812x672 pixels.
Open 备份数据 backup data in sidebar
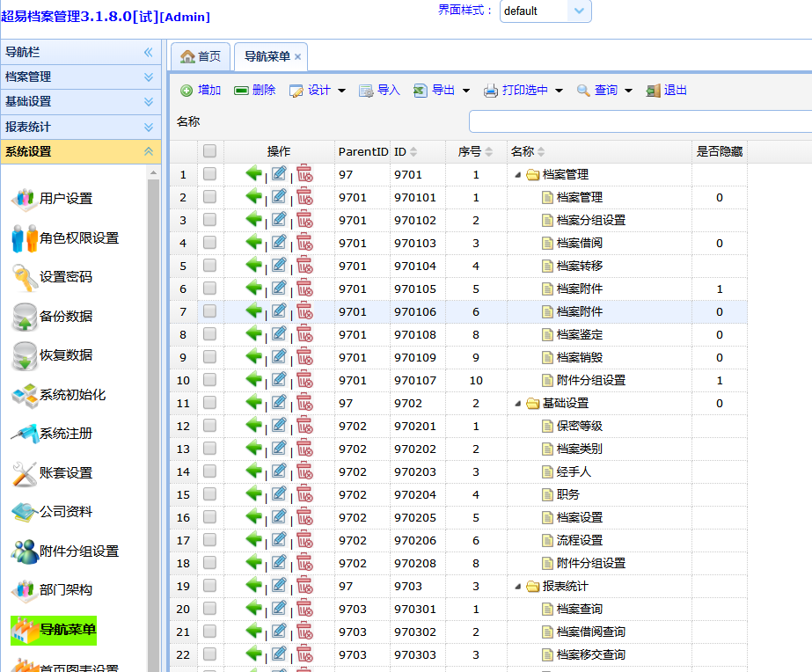(65, 317)
